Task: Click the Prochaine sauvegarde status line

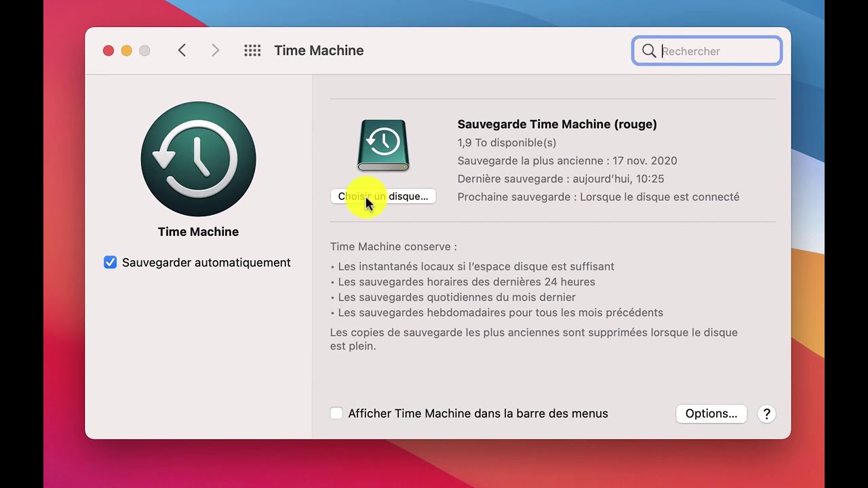Action: tap(598, 197)
